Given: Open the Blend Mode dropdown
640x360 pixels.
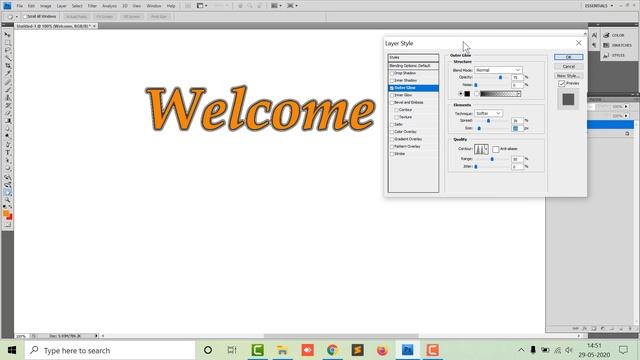Looking at the screenshot, I should click(498, 70).
